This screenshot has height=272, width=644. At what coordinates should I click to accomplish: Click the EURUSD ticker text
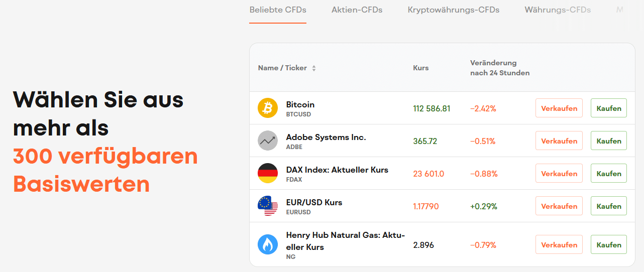[298, 212]
